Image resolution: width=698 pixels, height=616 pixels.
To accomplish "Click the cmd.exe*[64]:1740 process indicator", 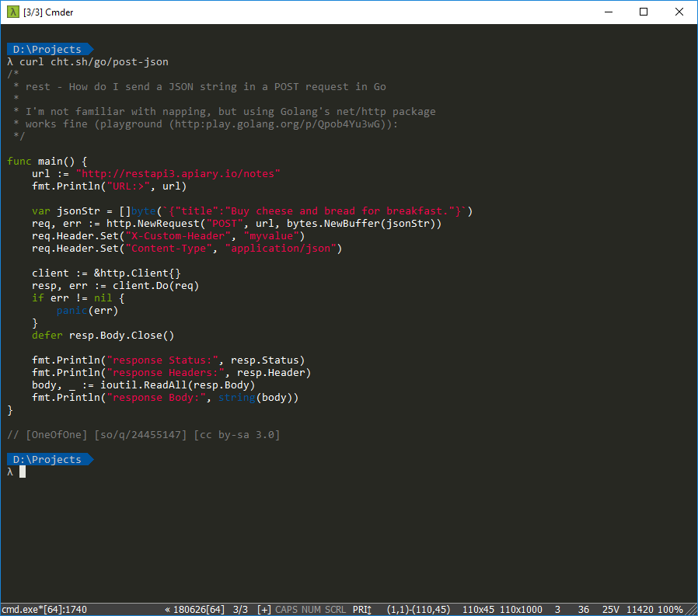I will (x=43, y=609).
